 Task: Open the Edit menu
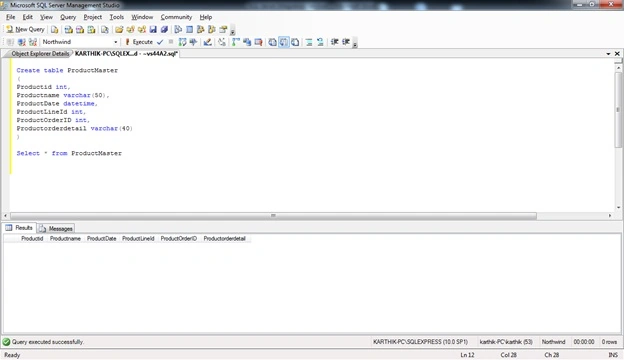click(27, 17)
